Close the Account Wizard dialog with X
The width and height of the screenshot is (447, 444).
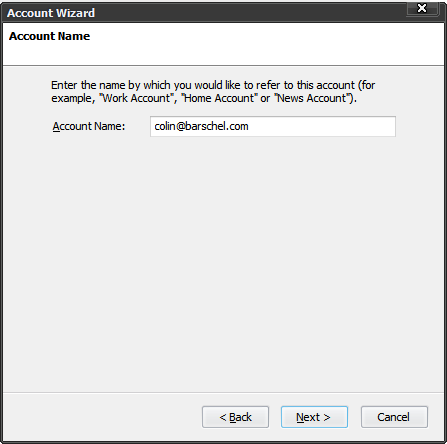(x=422, y=8)
